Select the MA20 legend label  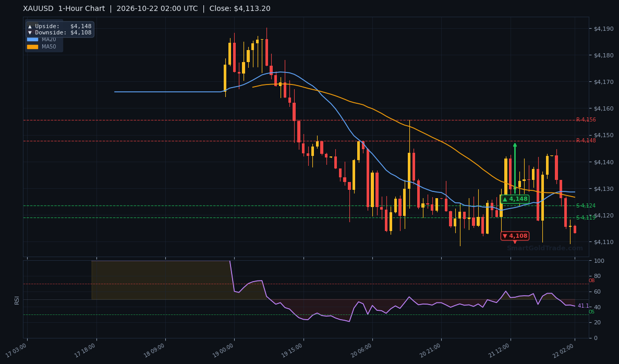pos(49,40)
